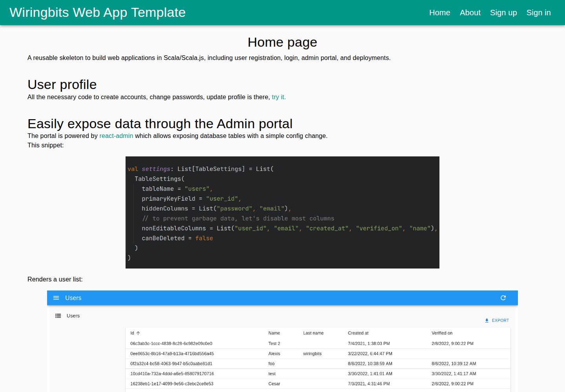Image resolution: width=565 pixels, height=392 pixels.
Task: Follow the 'try it.' link
Action: (x=279, y=97)
